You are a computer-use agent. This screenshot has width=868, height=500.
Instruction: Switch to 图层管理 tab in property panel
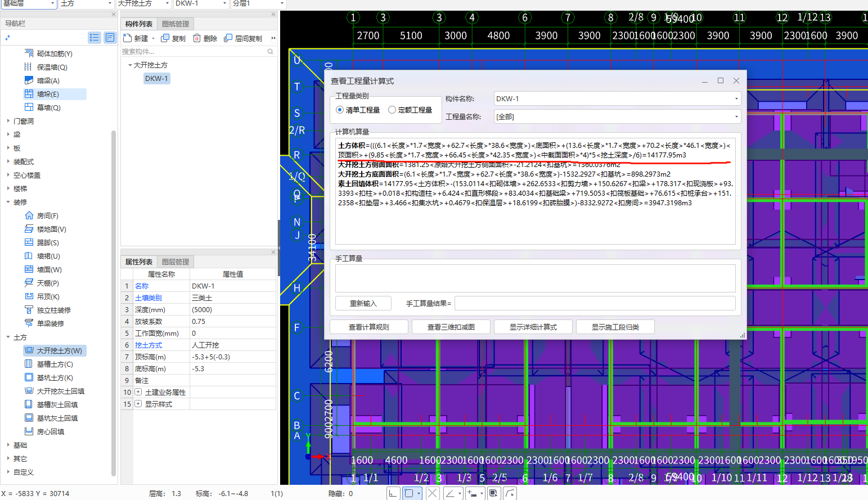coord(176,262)
